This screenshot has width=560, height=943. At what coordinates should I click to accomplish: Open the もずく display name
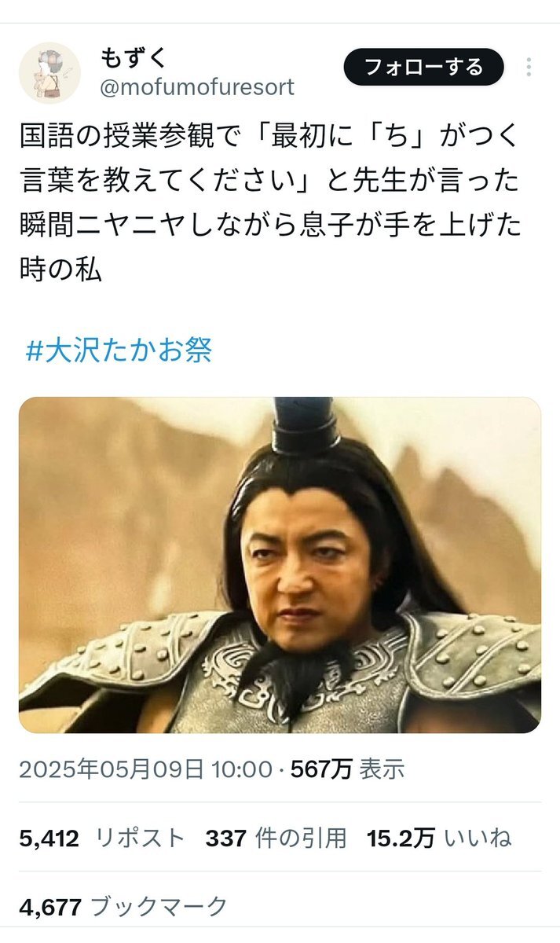coord(134,57)
